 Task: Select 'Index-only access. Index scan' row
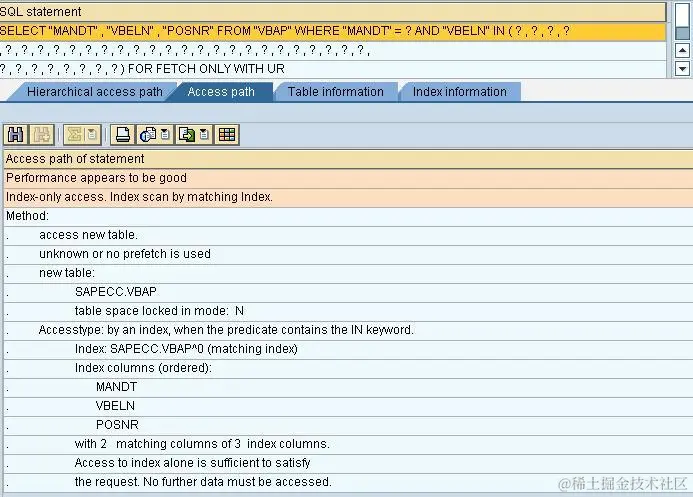pos(348,197)
